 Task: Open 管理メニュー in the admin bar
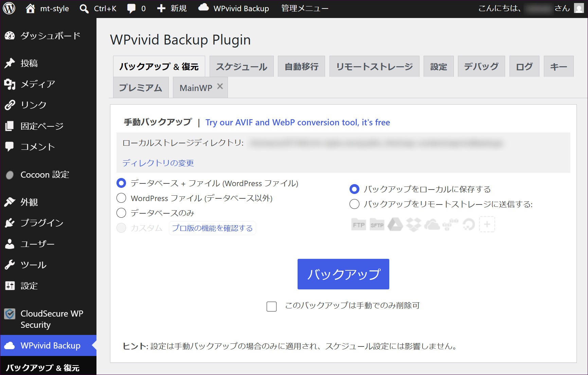click(x=305, y=8)
